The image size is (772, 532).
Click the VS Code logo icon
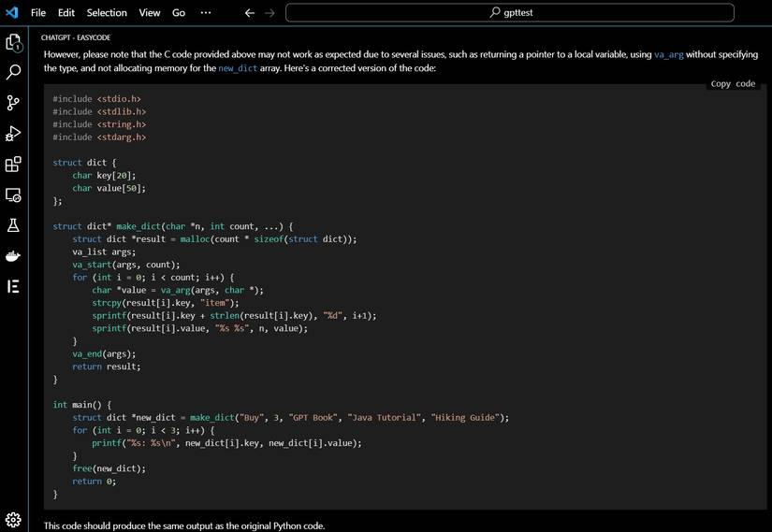[x=12, y=12]
